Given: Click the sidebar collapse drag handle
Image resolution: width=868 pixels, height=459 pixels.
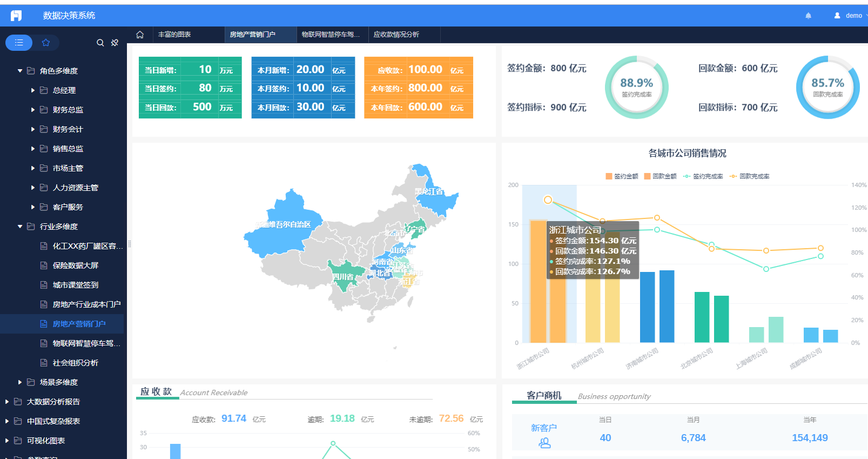Looking at the screenshot, I should (x=130, y=244).
